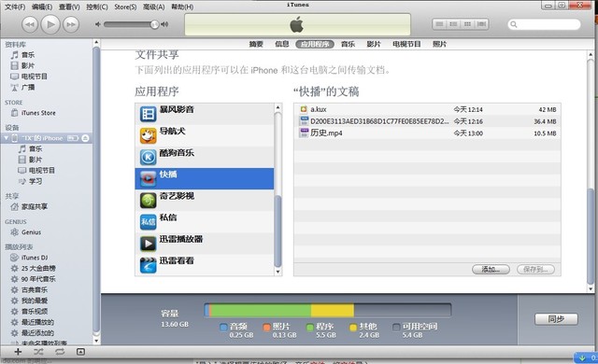The width and height of the screenshot is (598, 364).
Task: Click the 同步 sync button
Action: 556,319
